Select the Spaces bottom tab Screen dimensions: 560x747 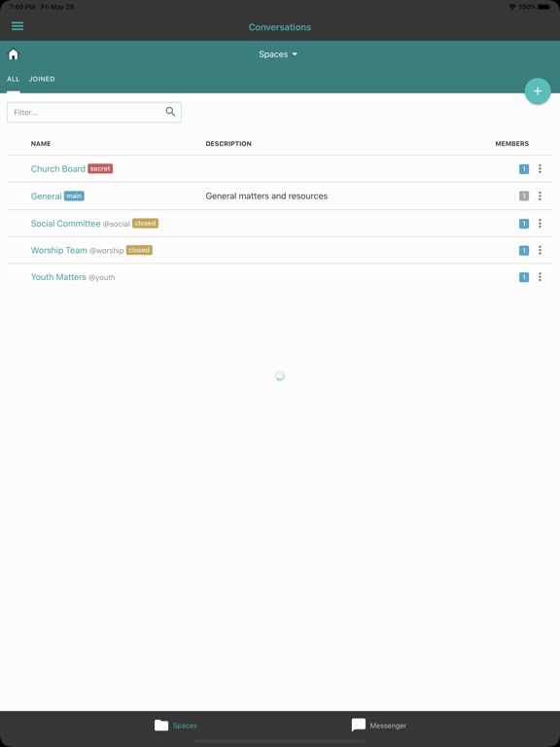pos(176,726)
